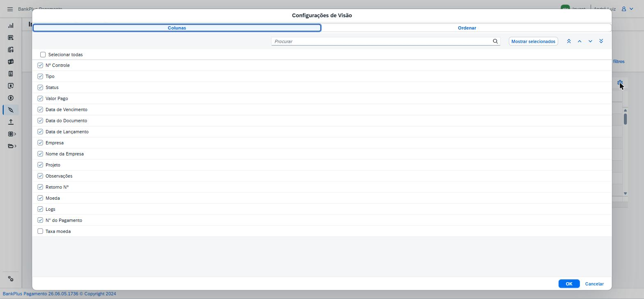
Task: Open the building with dollar sidebar icon
Action: (11, 50)
